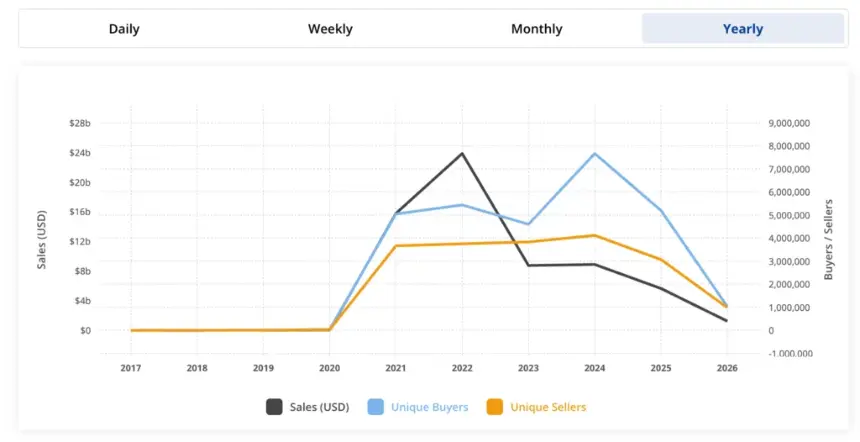Click the Buyers / Sellers axis title
860x442 pixels.
click(828, 240)
